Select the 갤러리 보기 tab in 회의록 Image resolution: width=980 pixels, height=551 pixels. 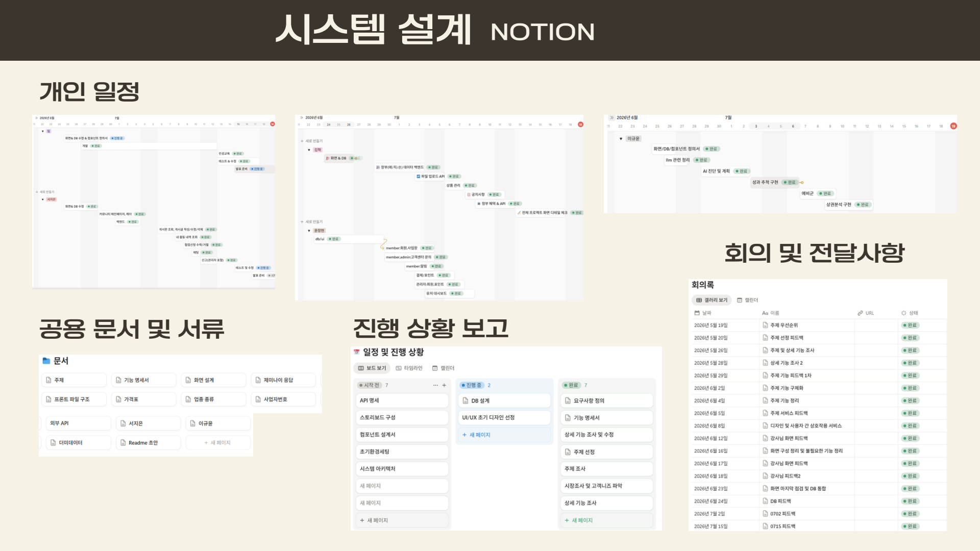[712, 300]
